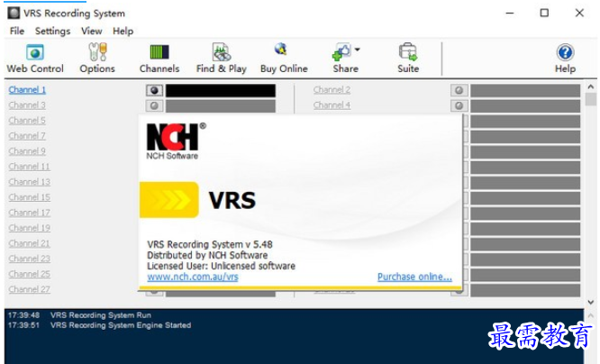The height and width of the screenshot is (364, 600).
Task: Click the "VRS Recording System v 5.48" text
Action: [x=210, y=244]
